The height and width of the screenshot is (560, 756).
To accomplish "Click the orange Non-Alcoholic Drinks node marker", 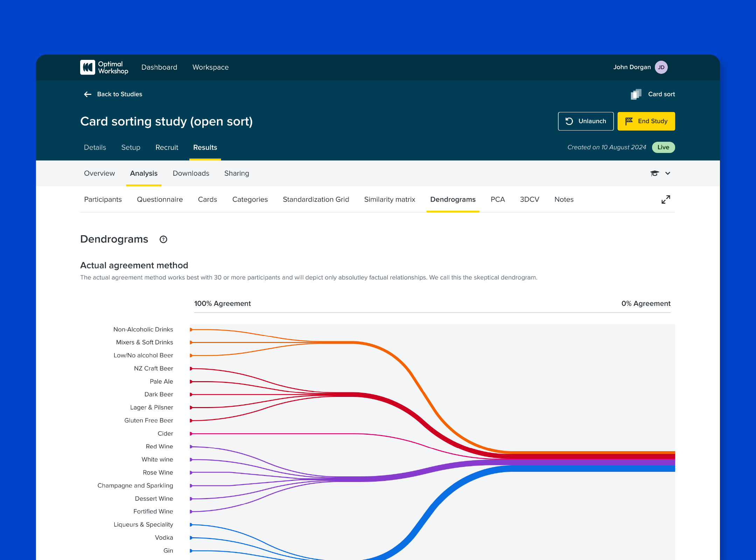I will point(191,329).
